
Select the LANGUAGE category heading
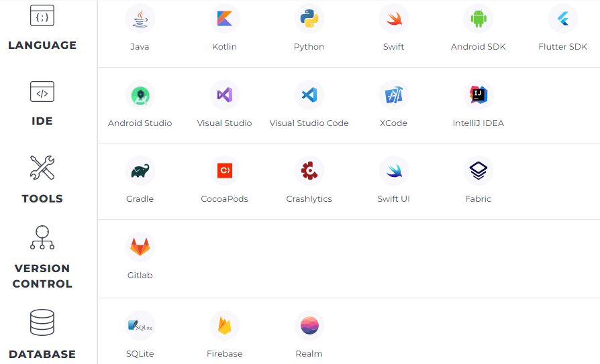pos(42,45)
